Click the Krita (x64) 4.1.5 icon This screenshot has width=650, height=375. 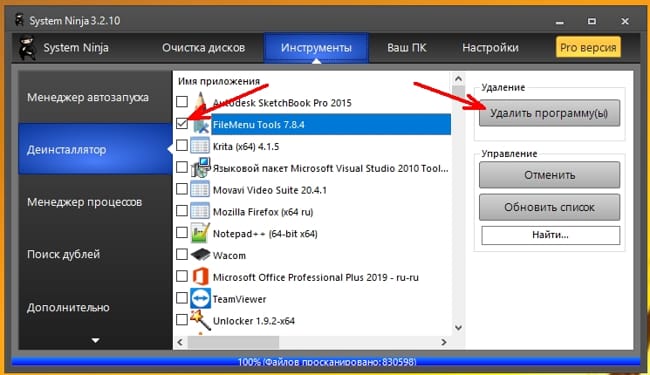200,146
